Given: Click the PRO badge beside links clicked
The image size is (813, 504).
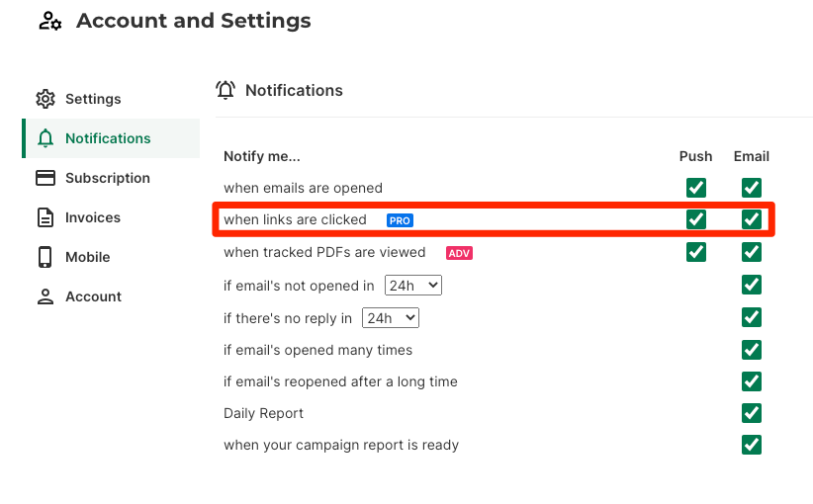Looking at the screenshot, I should (400, 220).
